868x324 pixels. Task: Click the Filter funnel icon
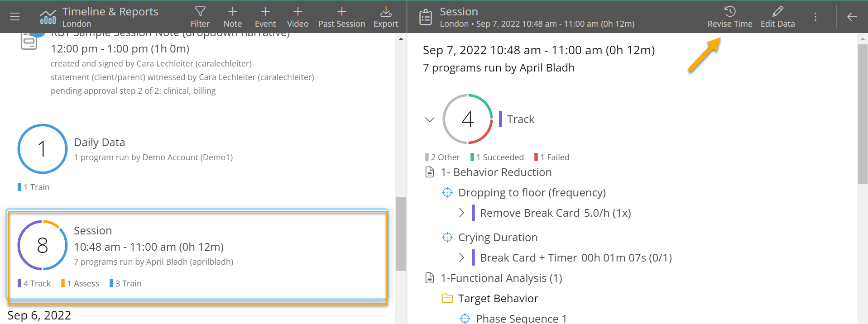[200, 17]
